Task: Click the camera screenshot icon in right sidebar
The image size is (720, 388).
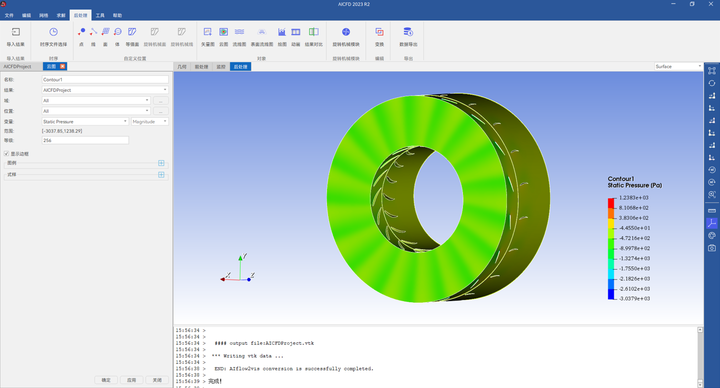Action: [x=712, y=248]
